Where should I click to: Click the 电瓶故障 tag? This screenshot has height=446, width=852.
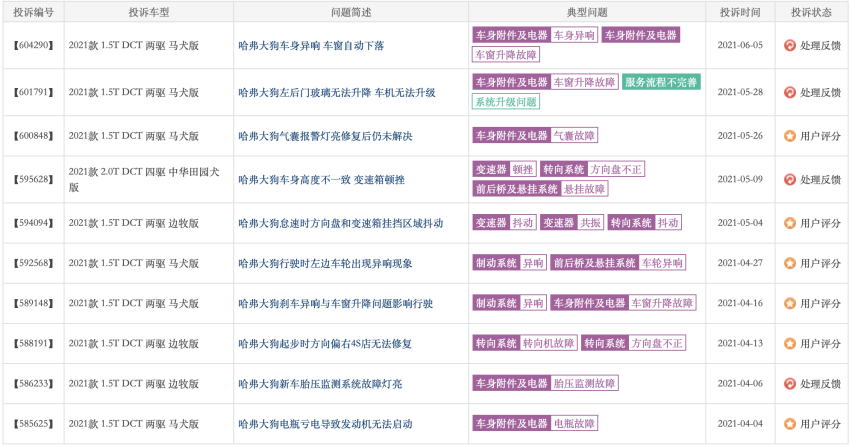(574, 424)
